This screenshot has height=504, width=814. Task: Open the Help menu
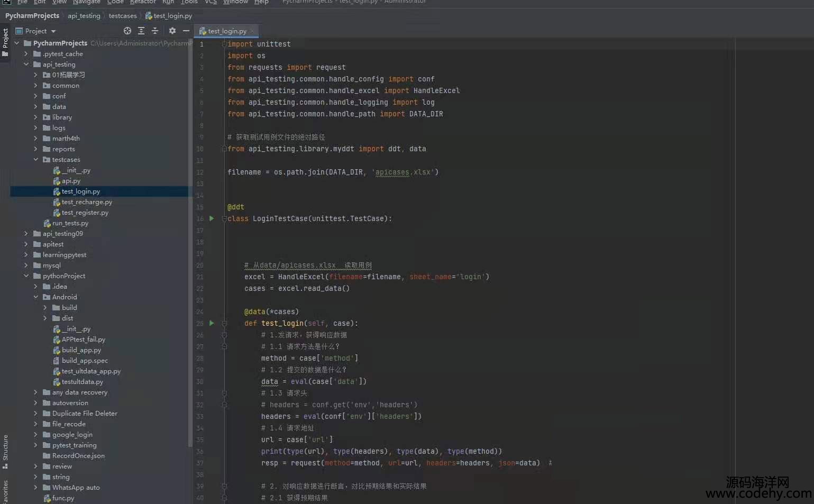pyautogui.click(x=261, y=2)
